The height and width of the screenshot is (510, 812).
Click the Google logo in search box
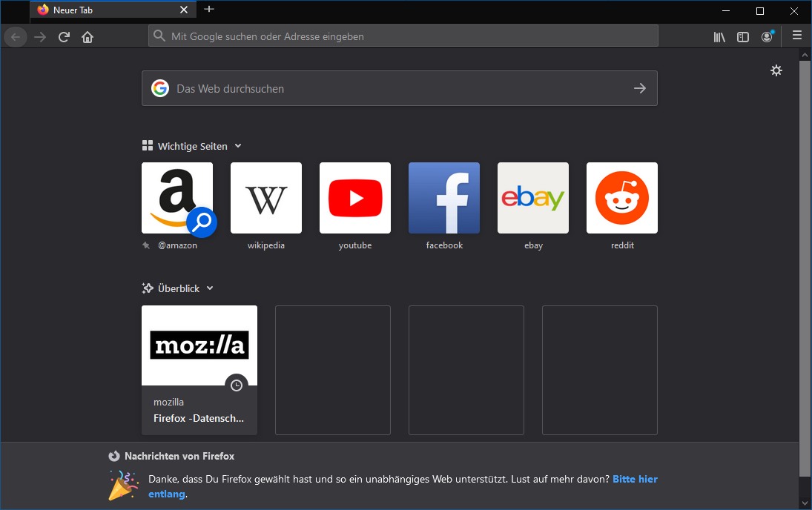point(160,88)
